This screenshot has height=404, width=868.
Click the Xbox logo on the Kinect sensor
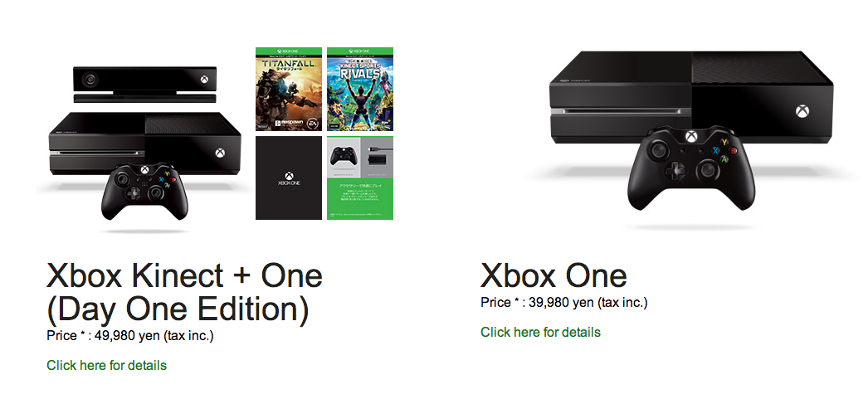(204, 81)
